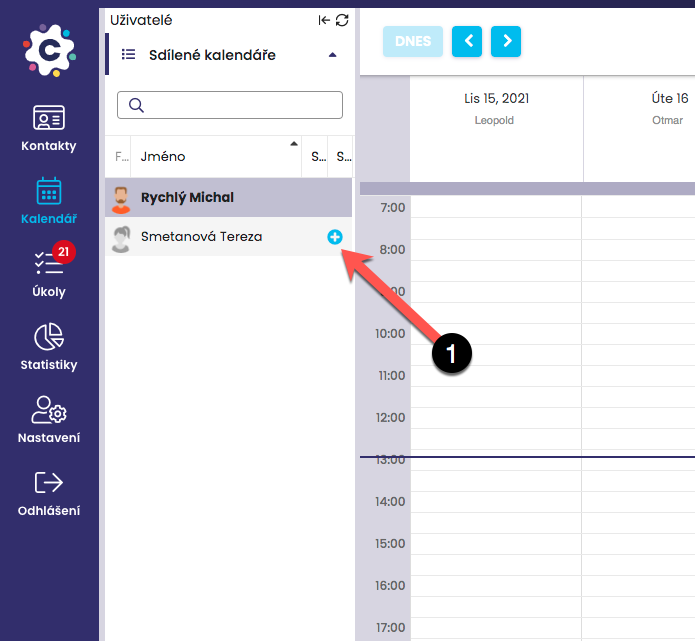Screen dimensions: 695x641
Task: Refresh the users list
Action: point(342,20)
